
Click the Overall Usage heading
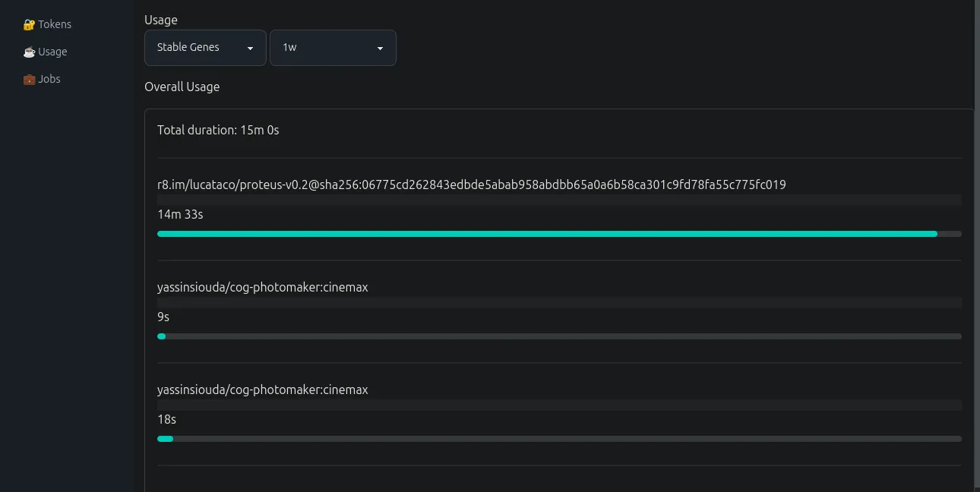(x=182, y=87)
